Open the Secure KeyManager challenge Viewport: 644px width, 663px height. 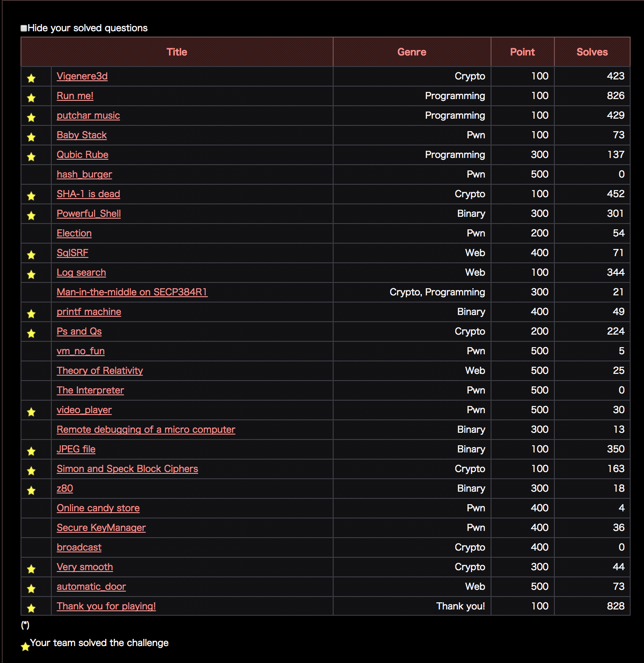click(101, 528)
